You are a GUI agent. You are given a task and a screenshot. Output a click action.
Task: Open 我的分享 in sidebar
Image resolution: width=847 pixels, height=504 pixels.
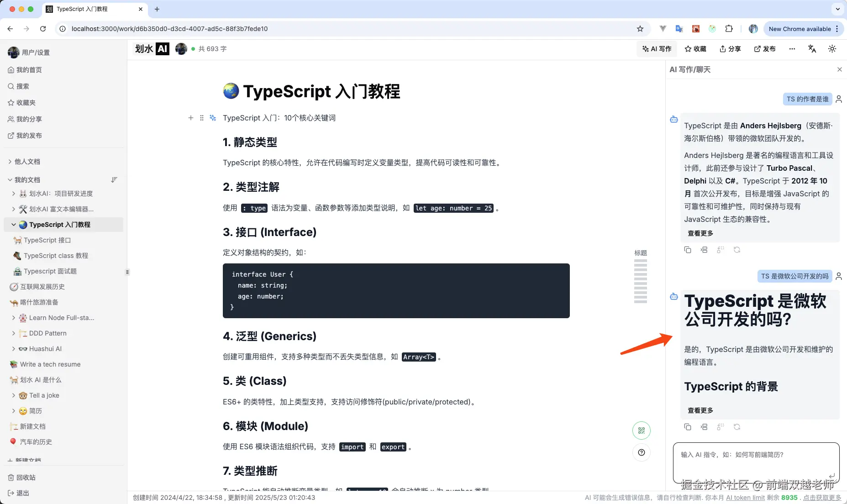[x=25, y=119]
